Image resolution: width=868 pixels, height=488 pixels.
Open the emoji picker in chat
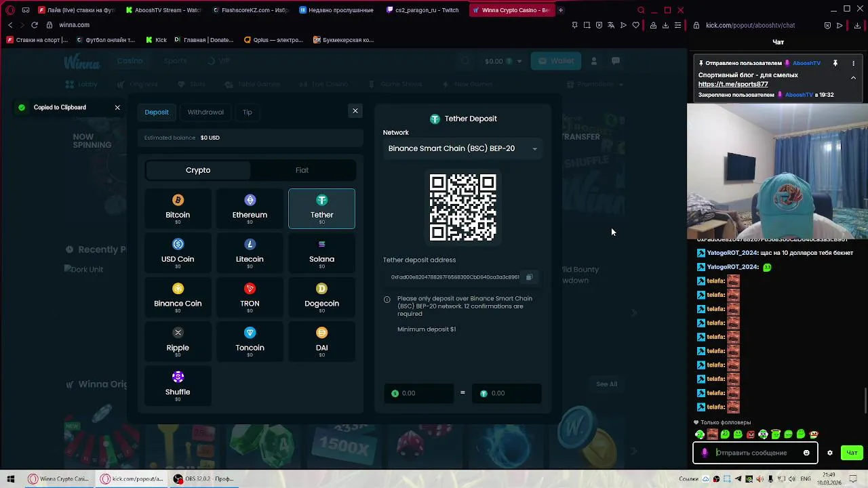point(806,453)
